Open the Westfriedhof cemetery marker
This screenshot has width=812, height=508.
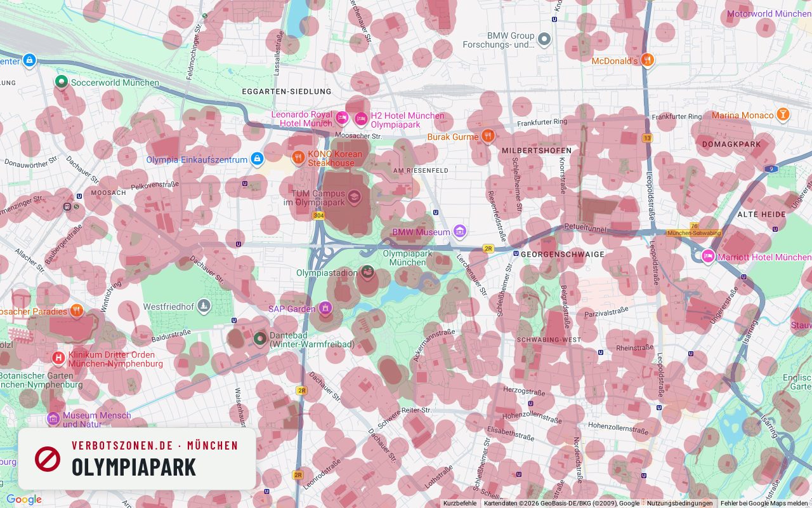pos(204,306)
